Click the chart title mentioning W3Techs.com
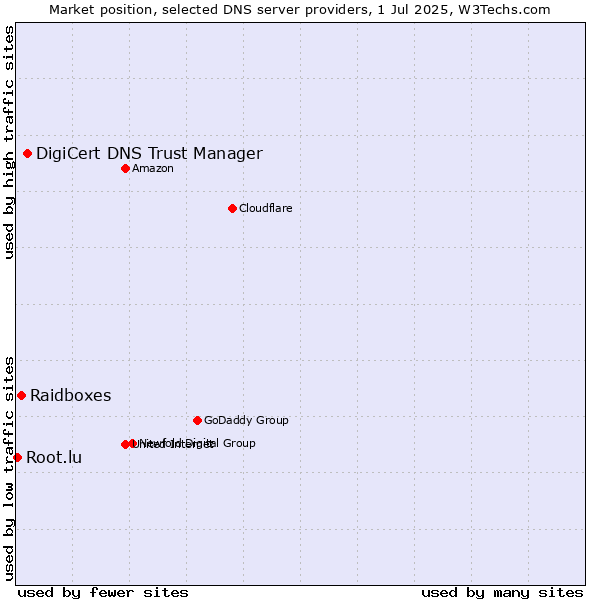 tap(300, 10)
